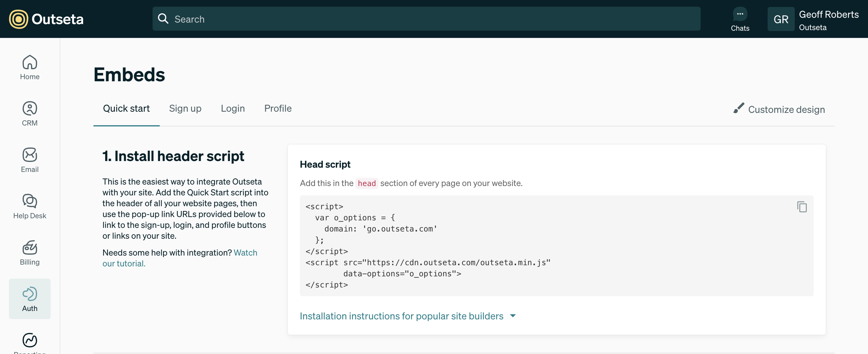Open the Profile tab
The height and width of the screenshot is (354, 868).
(x=278, y=108)
